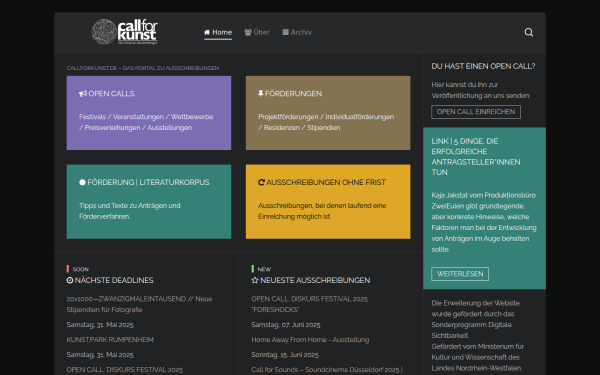This screenshot has width=600, height=375.
Task: Click the Home house icon
Action: coord(207,32)
